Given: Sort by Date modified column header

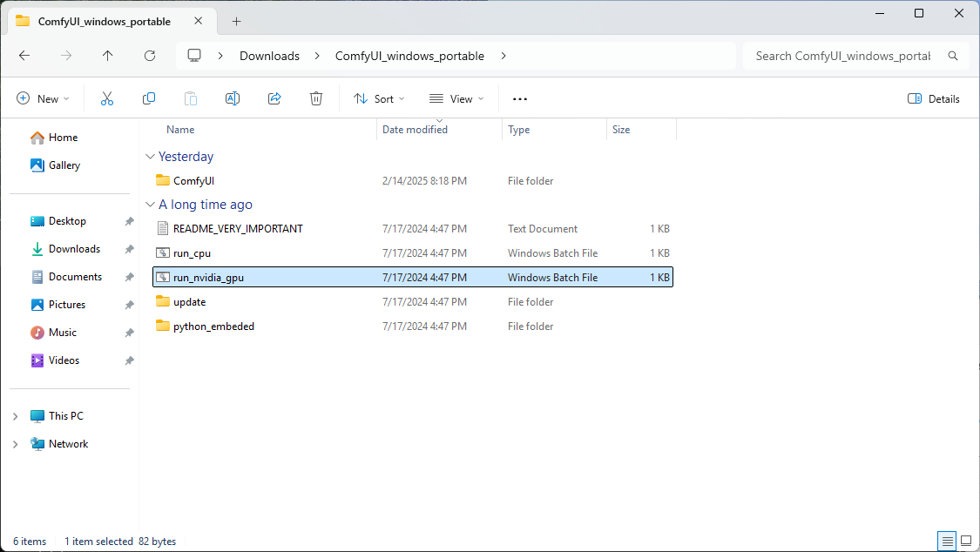Looking at the screenshot, I should (415, 129).
